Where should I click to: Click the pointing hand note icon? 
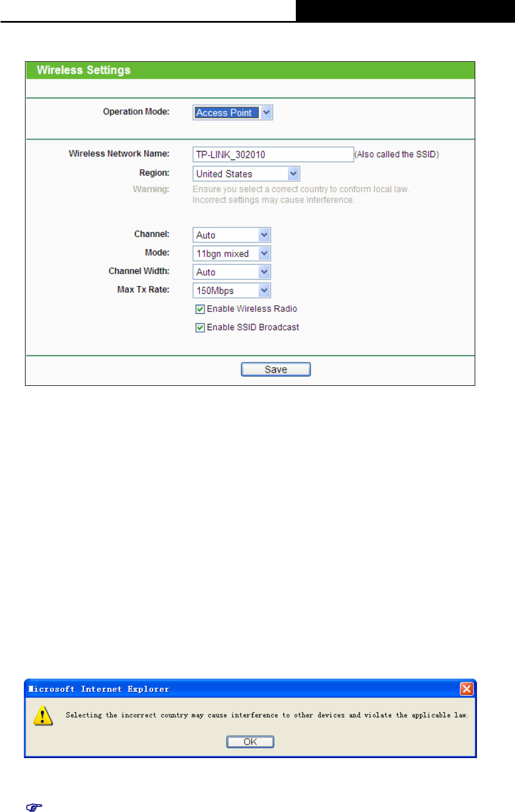click(x=35, y=807)
